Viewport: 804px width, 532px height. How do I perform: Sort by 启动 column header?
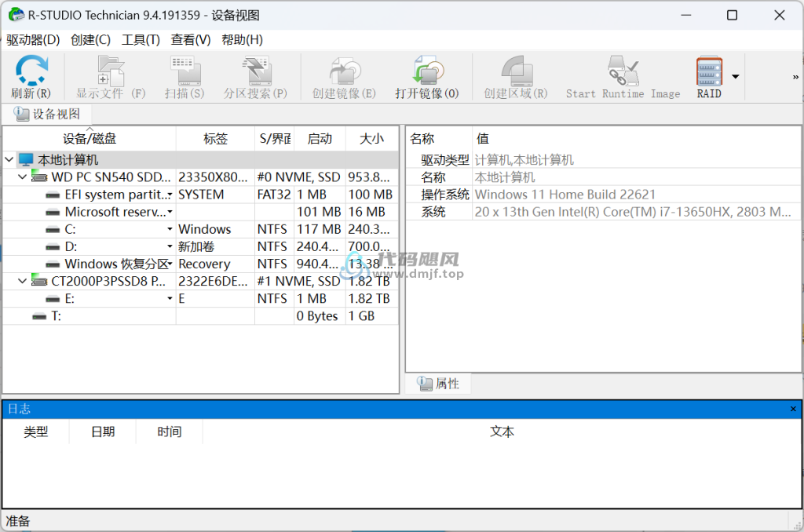[x=320, y=139]
